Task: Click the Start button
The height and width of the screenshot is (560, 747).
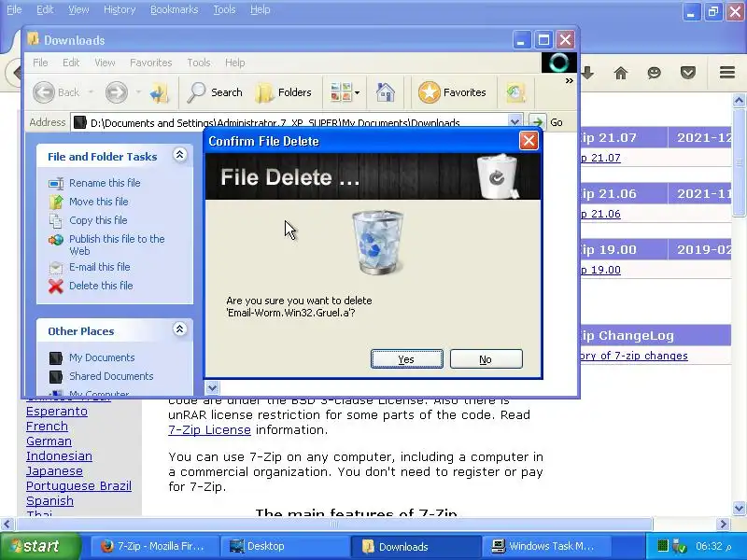Action: [40, 546]
